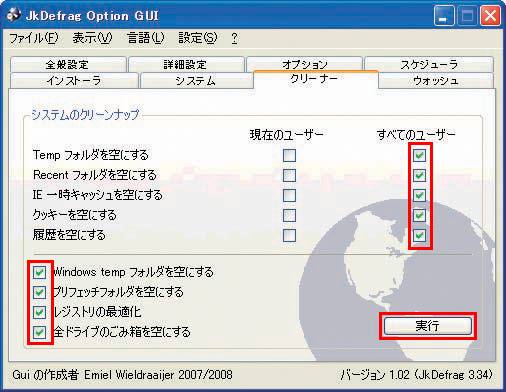Click the JkDefrag app icon in title bar
Image resolution: width=506 pixels, height=392 pixels.
[14, 15]
